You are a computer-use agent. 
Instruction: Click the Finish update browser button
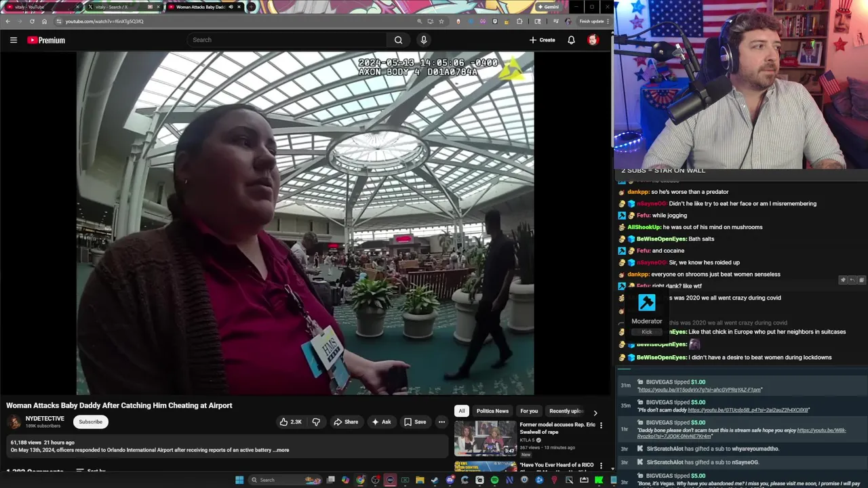point(593,21)
